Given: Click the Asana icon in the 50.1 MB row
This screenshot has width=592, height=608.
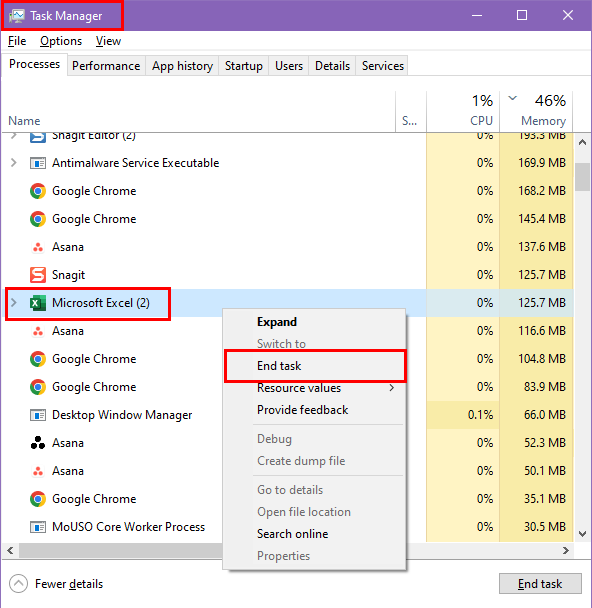Looking at the screenshot, I should coord(38,471).
